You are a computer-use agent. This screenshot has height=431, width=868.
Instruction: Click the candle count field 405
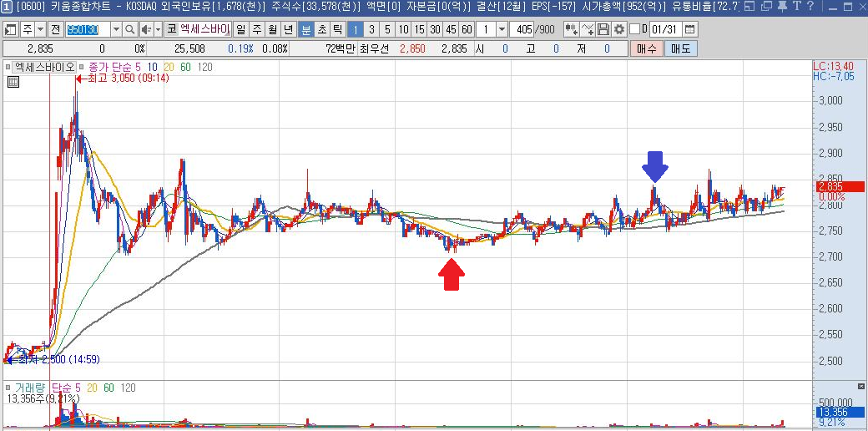tap(522, 29)
